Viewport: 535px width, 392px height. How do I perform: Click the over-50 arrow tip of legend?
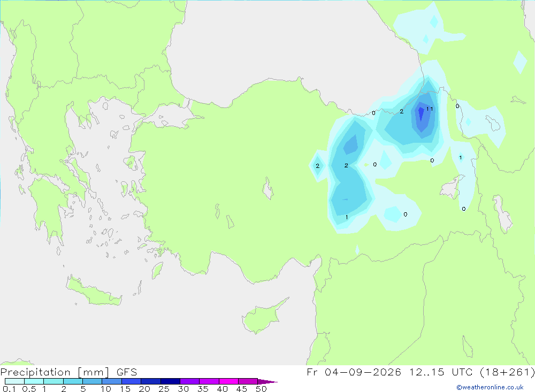point(267,381)
